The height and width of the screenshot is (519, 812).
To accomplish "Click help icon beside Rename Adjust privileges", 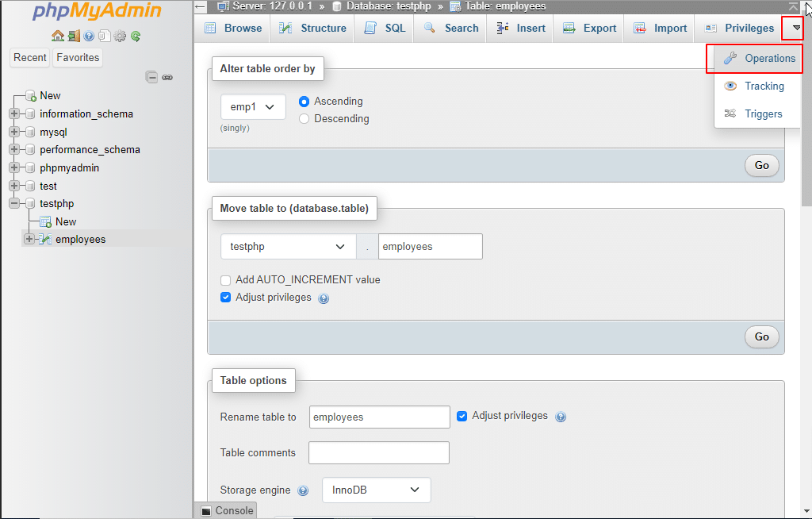I will [561, 417].
